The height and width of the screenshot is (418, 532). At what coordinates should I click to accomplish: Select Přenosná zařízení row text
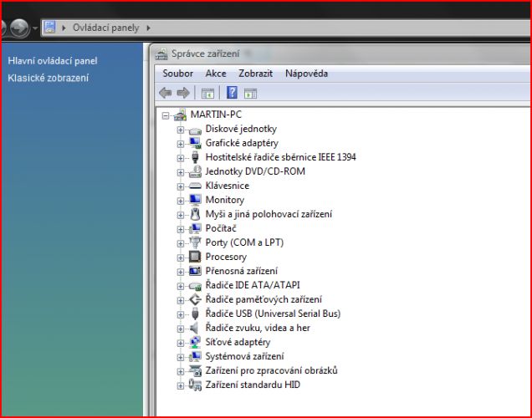coord(242,271)
